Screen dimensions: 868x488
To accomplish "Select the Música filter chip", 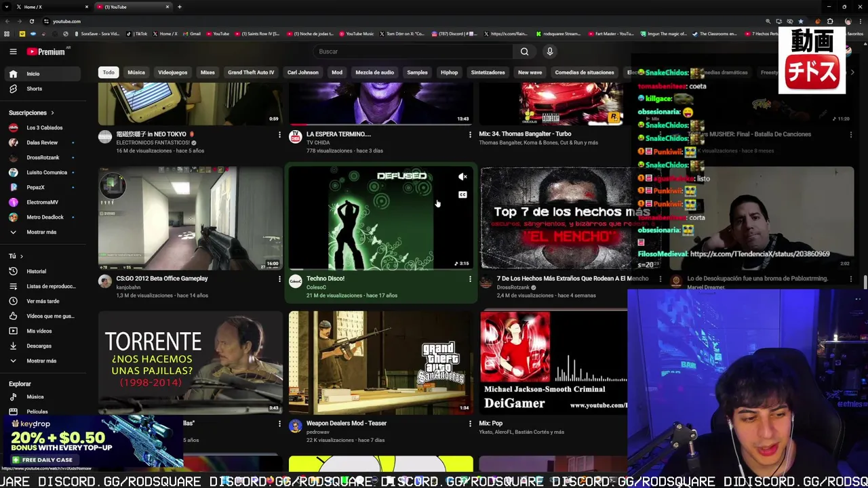I will [x=136, y=73].
